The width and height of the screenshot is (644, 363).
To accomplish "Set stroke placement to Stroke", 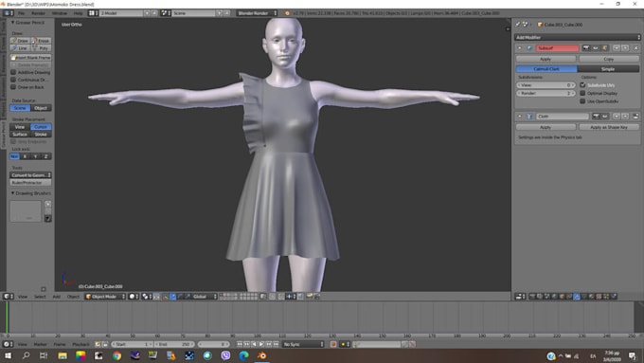I will pos(41,135).
